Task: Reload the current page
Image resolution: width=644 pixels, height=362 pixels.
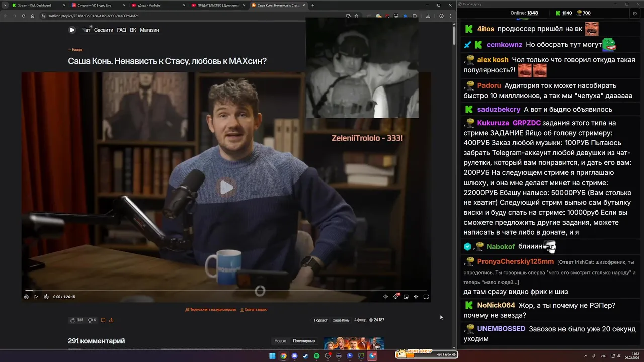Action: [23, 16]
